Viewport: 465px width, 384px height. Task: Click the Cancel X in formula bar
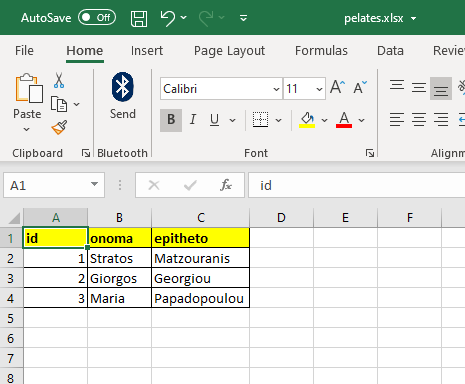point(154,185)
